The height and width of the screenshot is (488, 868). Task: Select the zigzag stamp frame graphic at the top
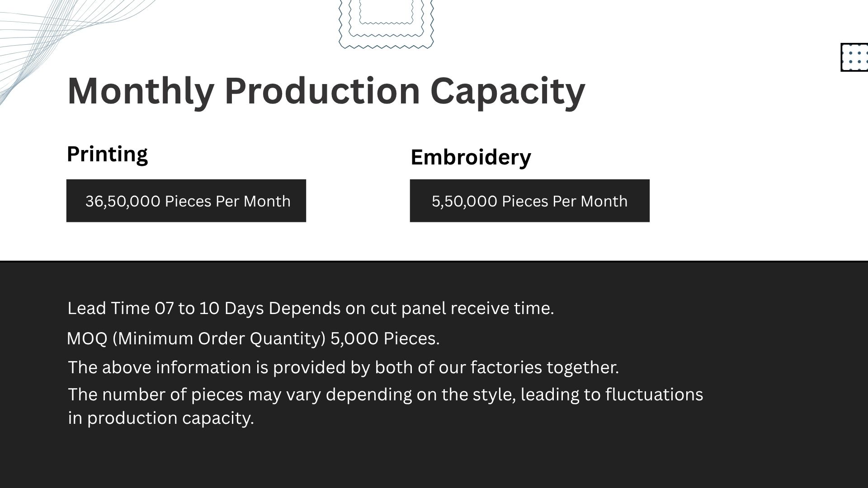click(386, 24)
